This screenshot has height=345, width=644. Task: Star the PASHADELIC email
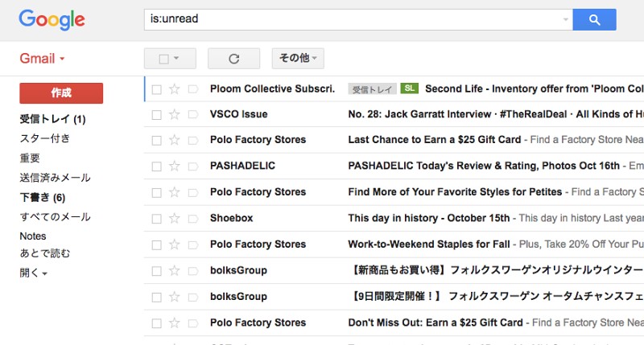(x=175, y=166)
